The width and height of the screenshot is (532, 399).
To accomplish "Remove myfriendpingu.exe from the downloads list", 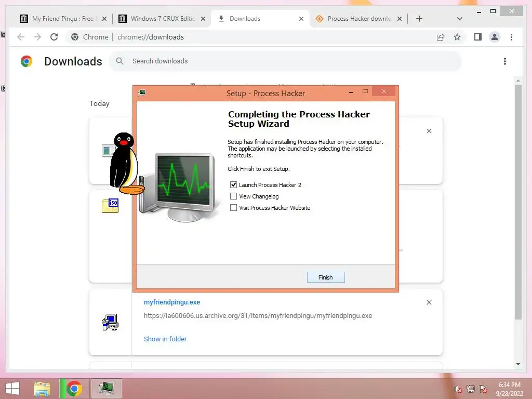I will click(429, 302).
